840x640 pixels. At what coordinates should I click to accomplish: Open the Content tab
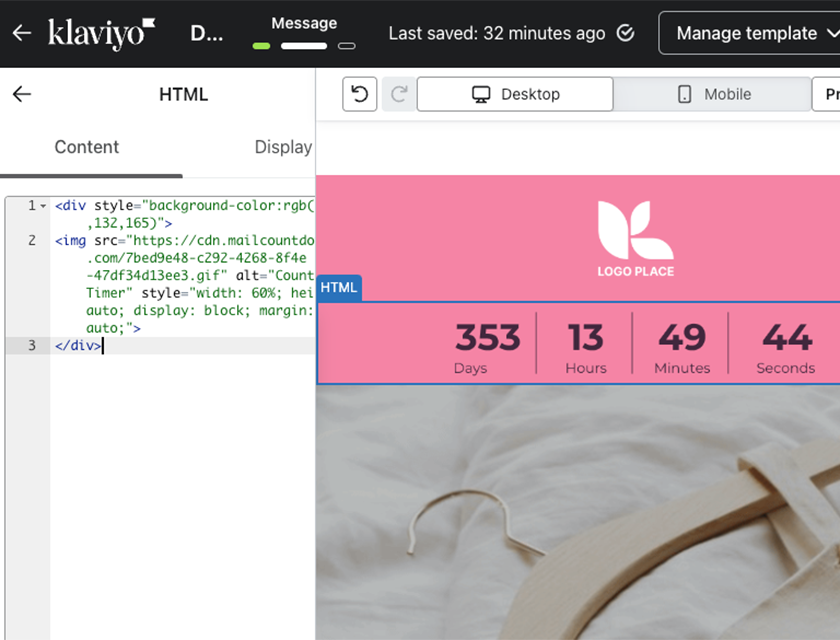pos(87,147)
